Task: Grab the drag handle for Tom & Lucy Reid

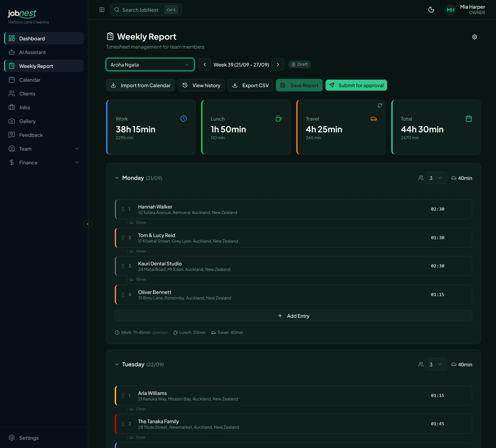Action: [123, 238]
